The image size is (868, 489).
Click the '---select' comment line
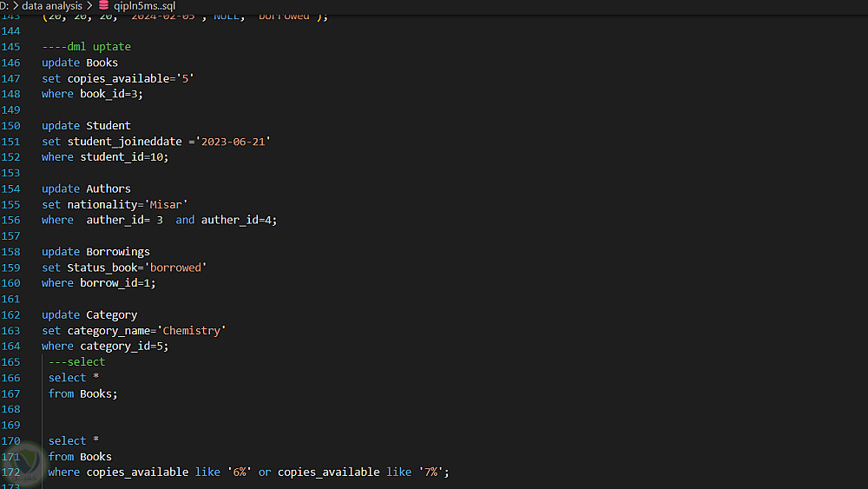[x=77, y=361]
